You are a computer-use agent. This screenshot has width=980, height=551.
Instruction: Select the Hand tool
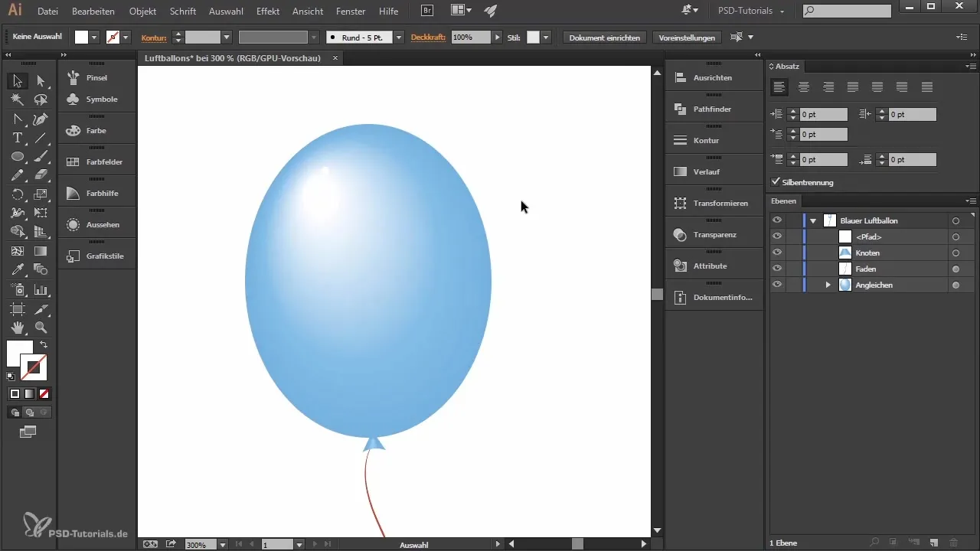(17, 328)
